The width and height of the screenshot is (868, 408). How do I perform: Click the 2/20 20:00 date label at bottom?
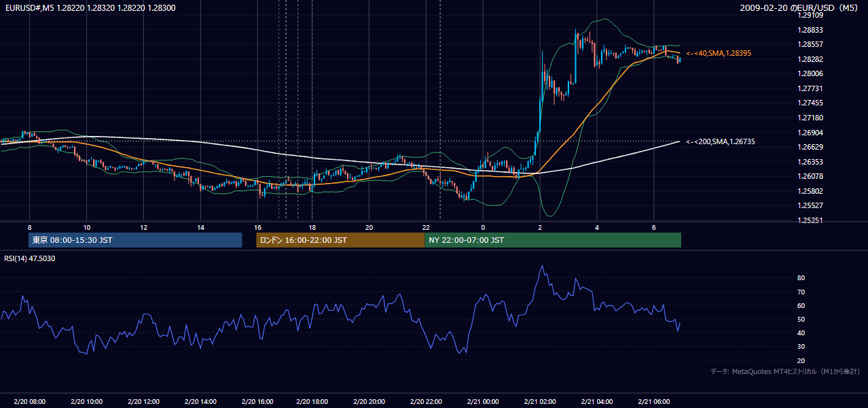pyautogui.click(x=369, y=401)
